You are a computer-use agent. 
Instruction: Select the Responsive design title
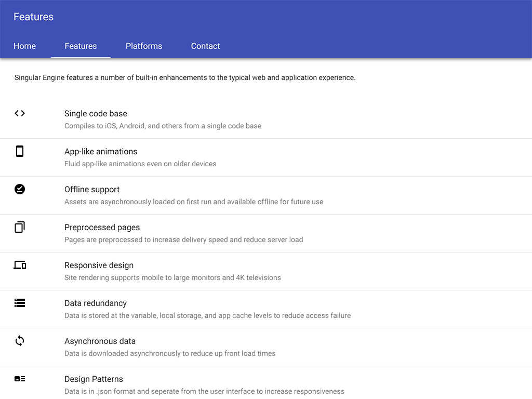[99, 265]
